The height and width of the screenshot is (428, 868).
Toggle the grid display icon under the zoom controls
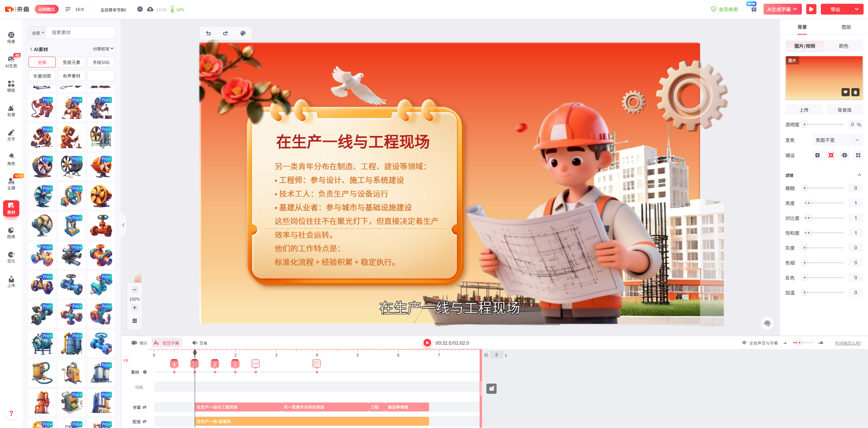click(134, 321)
